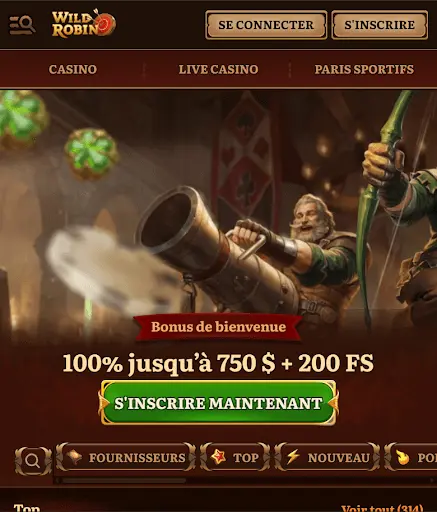Screen dimensions: 437x512
Task: Open the Casino tab
Action: 73,69
